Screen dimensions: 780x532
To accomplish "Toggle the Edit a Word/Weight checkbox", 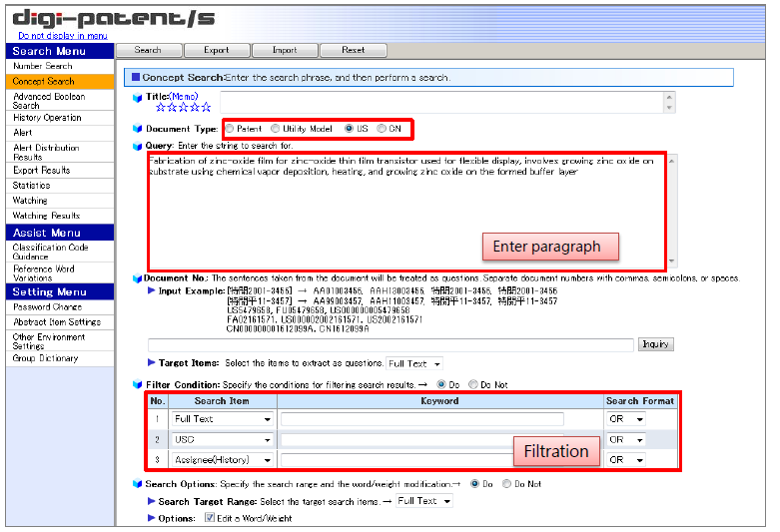I will (x=210, y=518).
